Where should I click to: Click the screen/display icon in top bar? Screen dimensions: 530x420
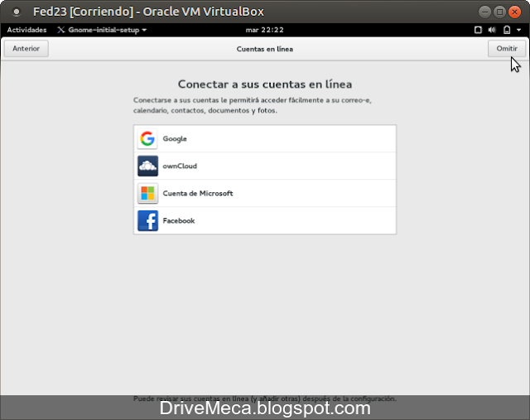coord(478,30)
